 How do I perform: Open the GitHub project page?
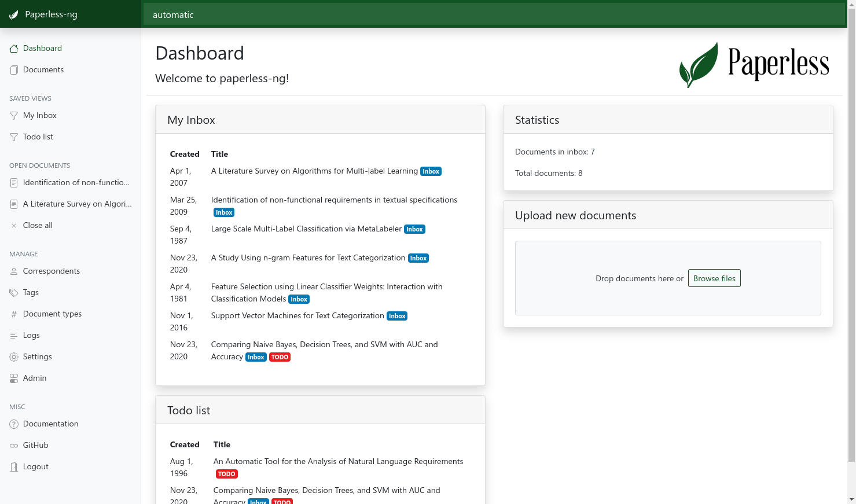(x=35, y=445)
